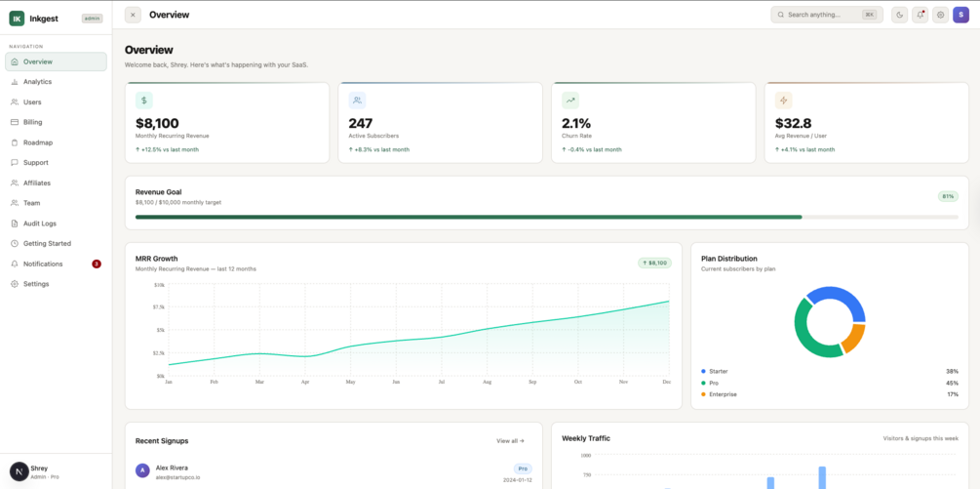Viewport: 980px width, 489px height.
Task: Click the magnifier icon in the search box
Action: 781,15
